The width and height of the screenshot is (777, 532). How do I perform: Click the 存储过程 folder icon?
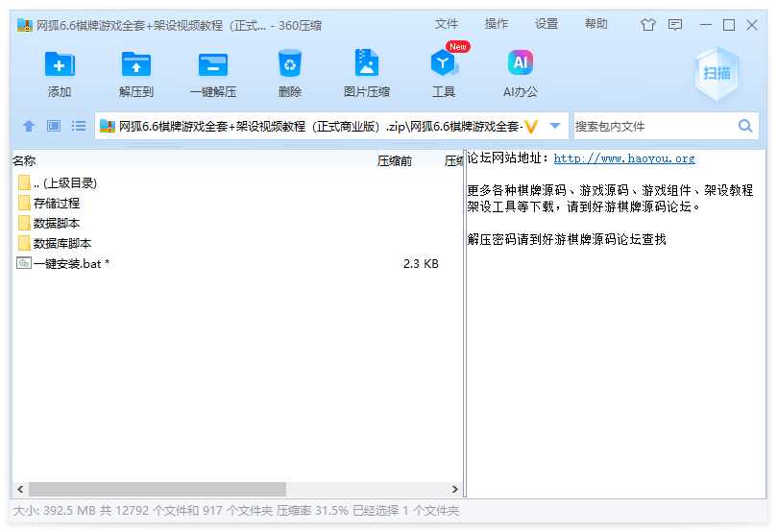24,203
